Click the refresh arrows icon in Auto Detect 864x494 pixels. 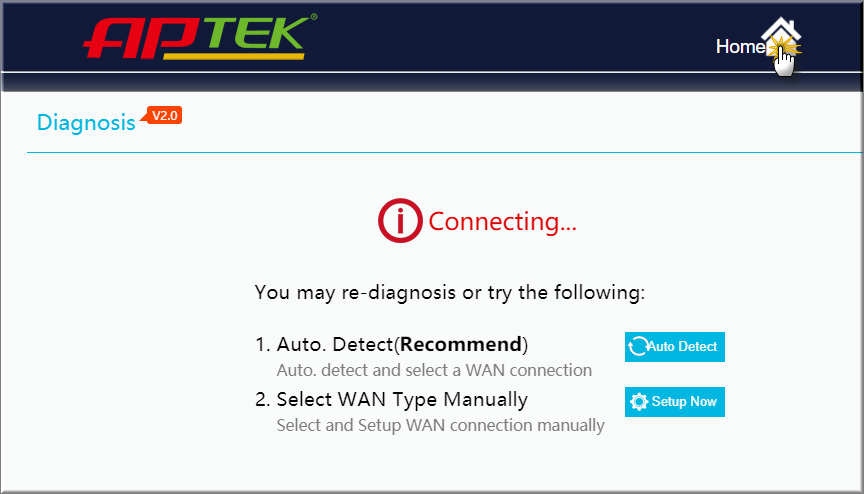point(638,346)
